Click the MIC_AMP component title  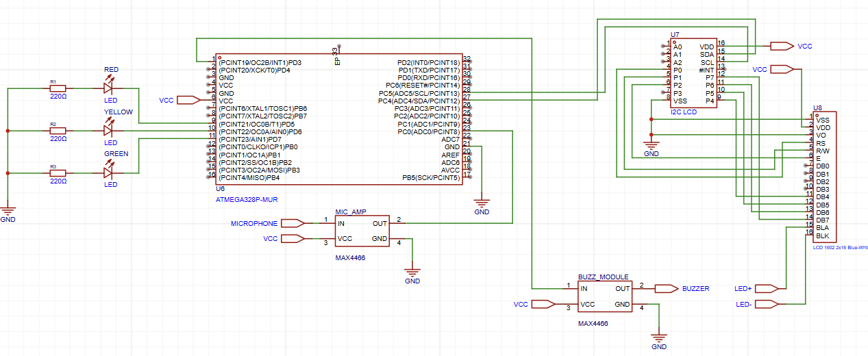click(x=351, y=212)
